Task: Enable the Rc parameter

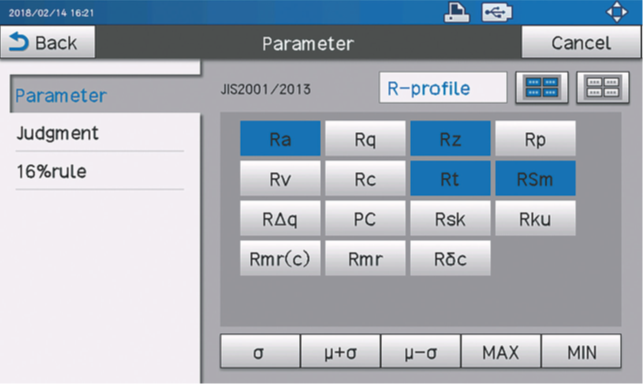Action: [x=365, y=178]
